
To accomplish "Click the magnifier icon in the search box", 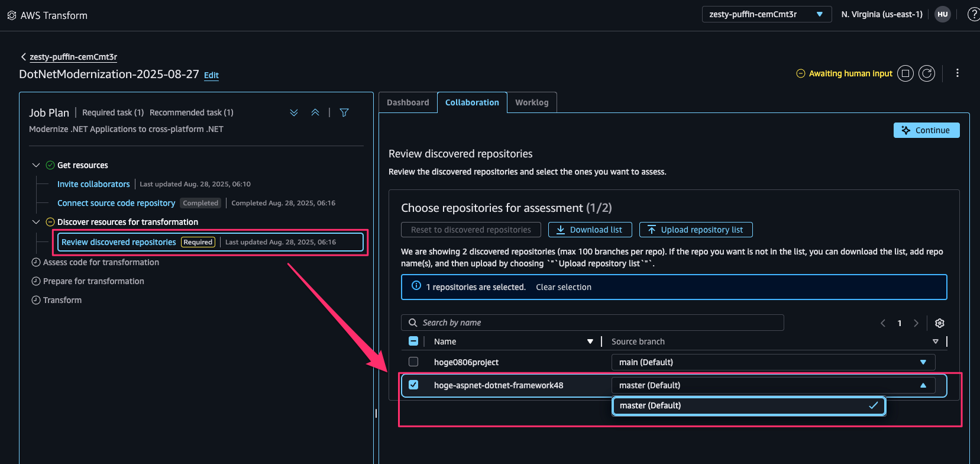I will (413, 323).
